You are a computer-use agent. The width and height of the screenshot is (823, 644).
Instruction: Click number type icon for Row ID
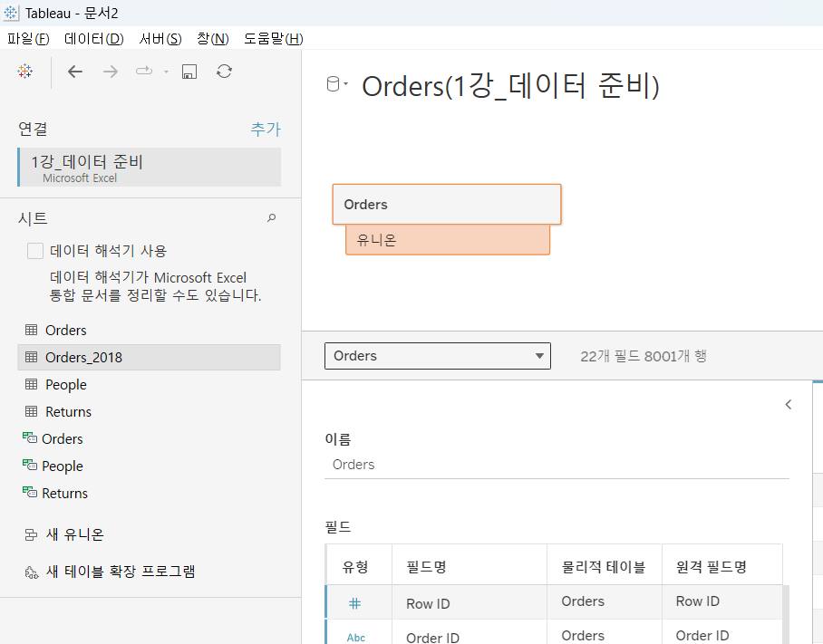[354, 603]
